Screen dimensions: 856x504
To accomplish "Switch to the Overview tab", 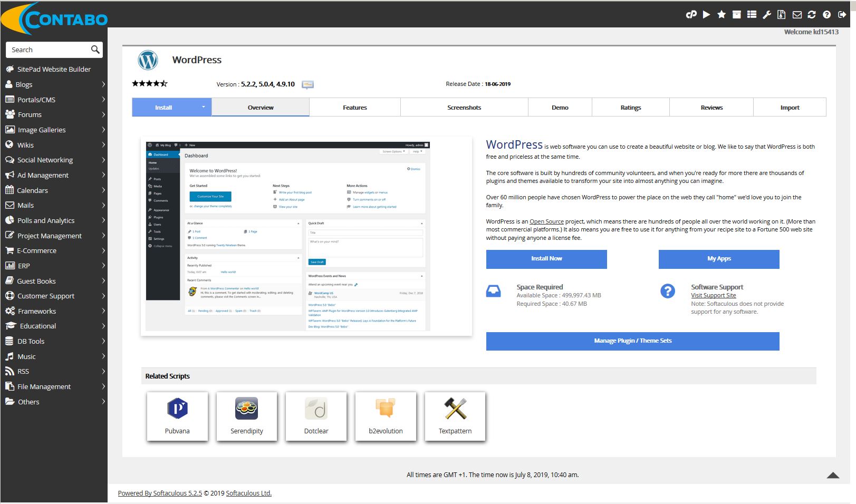I will pyautogui.click(x=261, y=108).
